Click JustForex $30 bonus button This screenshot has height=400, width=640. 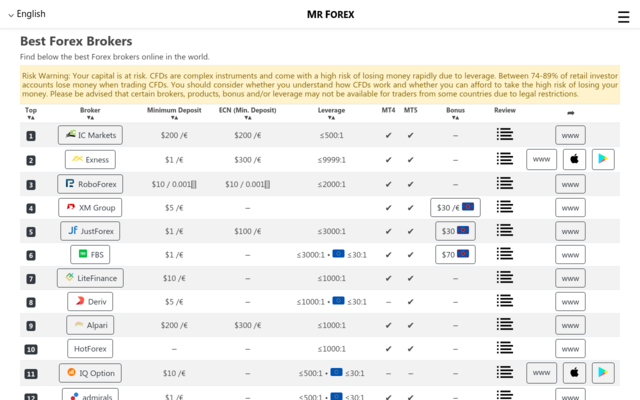click(x=455, y=231)
